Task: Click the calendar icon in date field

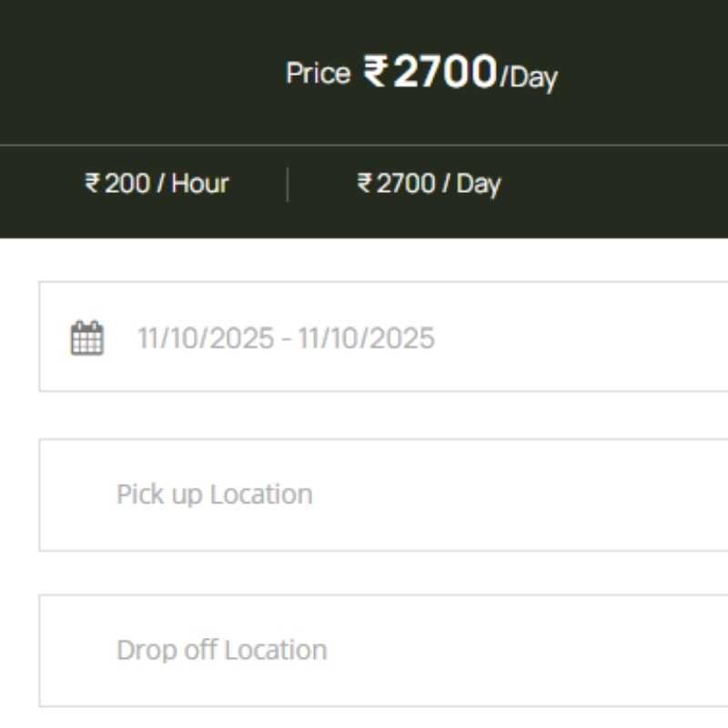Action: (x=87, y=339)
